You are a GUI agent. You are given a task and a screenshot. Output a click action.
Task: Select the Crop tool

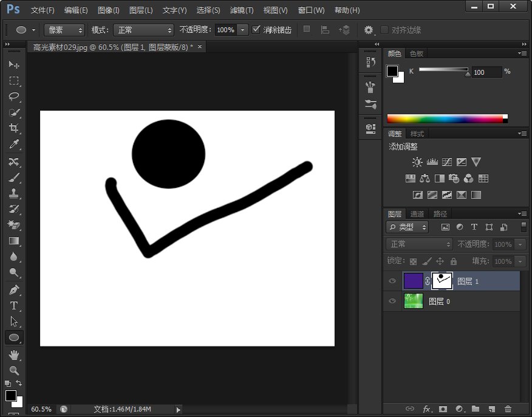coord(13,128)
